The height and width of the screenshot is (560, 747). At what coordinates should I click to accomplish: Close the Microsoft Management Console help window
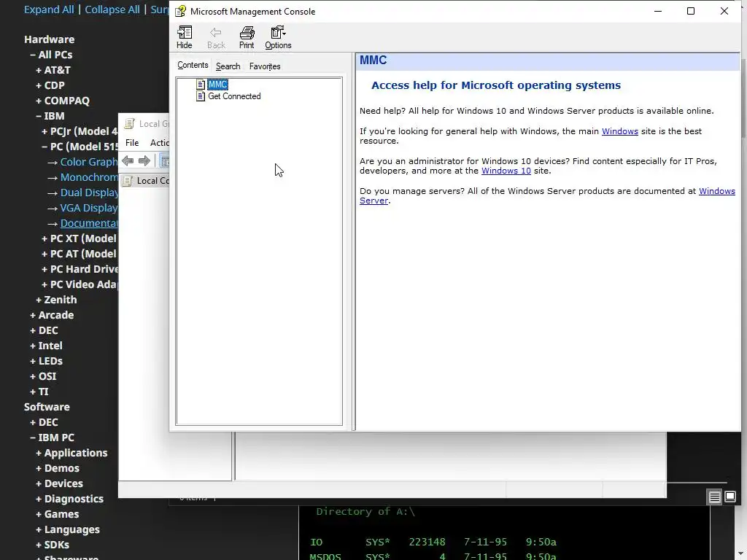click(x=724, y=11)
